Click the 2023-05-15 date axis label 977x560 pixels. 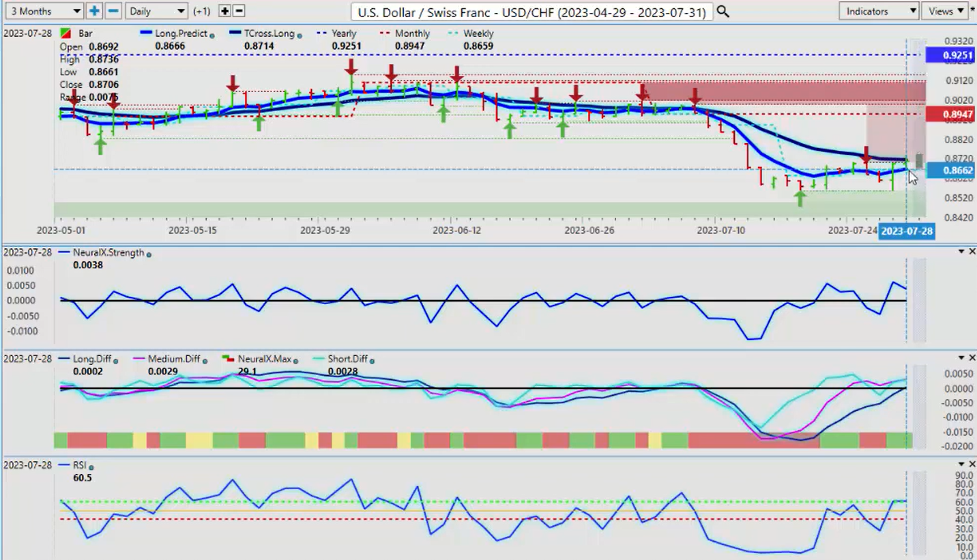(x=192, y=231)
